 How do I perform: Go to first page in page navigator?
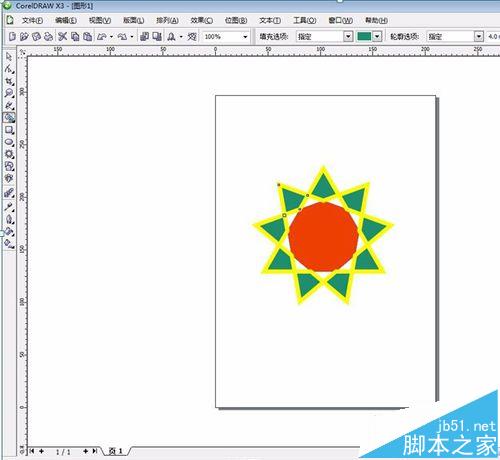coord(32,451)
